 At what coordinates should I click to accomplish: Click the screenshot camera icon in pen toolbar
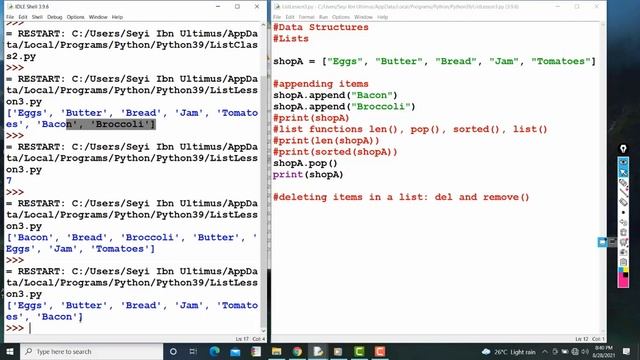[623, 252]
